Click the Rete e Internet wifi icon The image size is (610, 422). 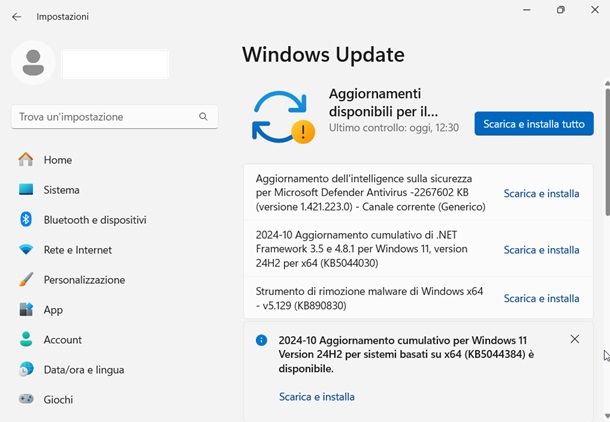click(x=26, y=249)
